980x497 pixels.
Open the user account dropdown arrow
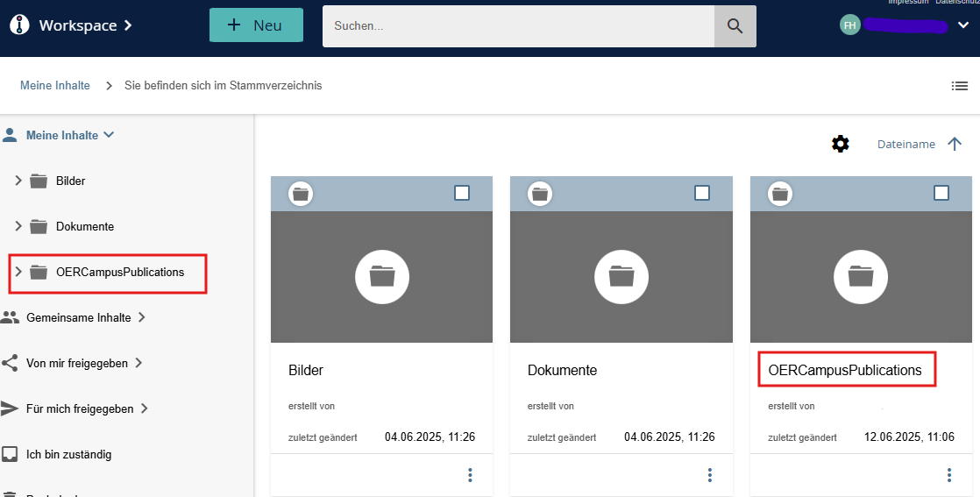point(962,25)
